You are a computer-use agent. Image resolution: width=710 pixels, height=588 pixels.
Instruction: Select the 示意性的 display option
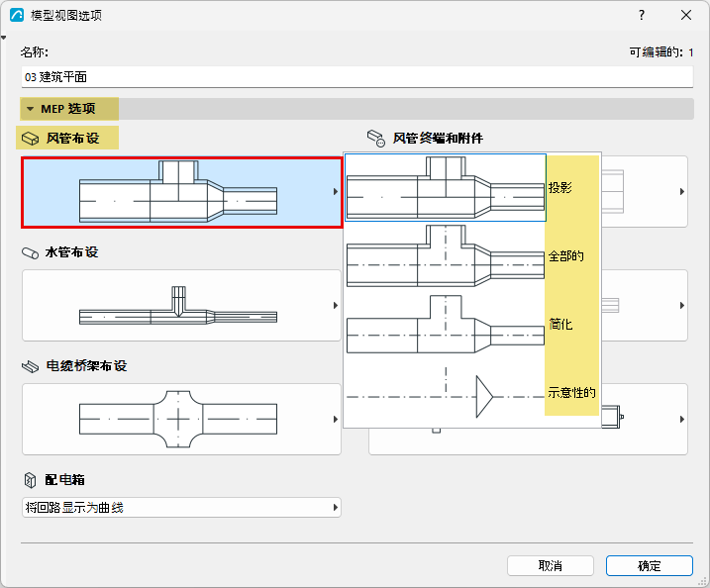pyautogui.click(x=471, y=392)
